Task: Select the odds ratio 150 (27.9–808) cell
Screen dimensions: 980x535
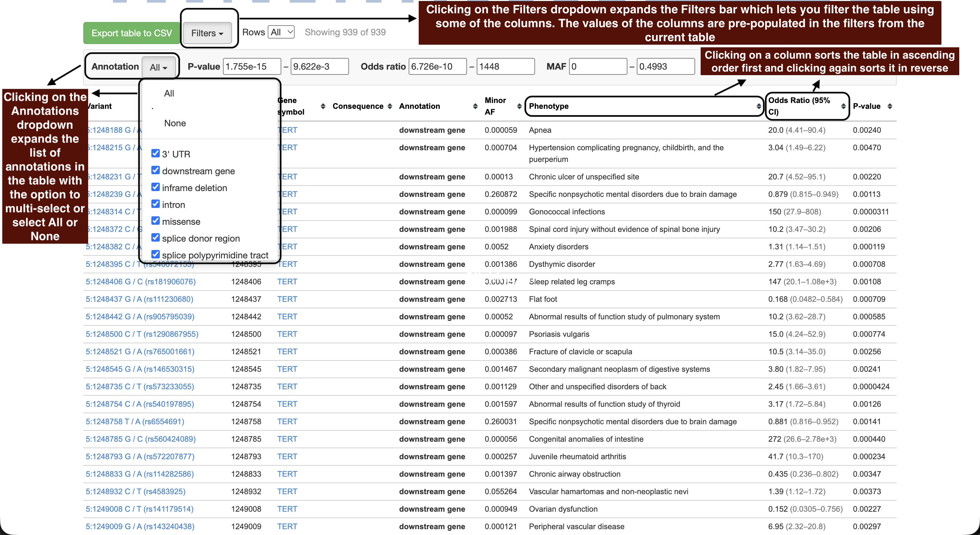Action: pyautogui.click(x=794, y=212)
